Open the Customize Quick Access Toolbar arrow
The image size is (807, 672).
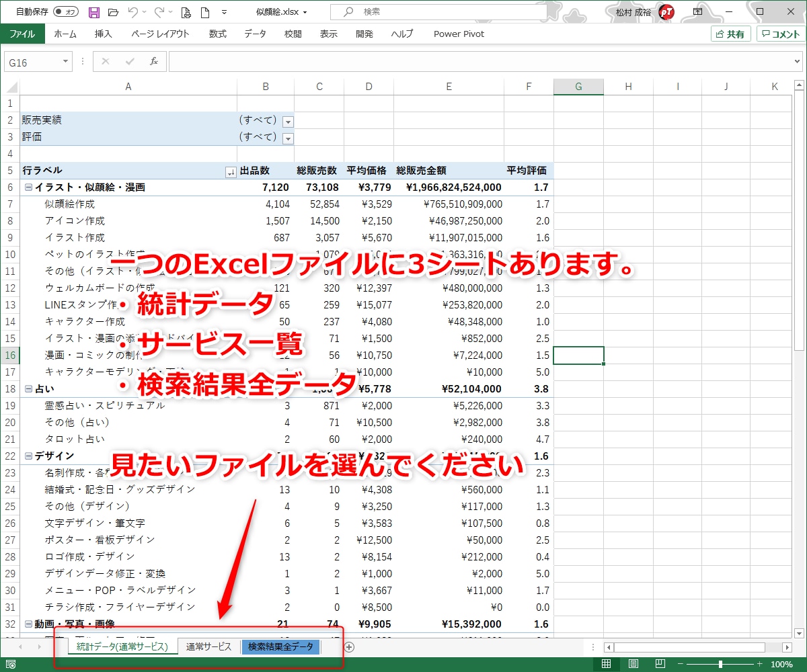(224, 12)
